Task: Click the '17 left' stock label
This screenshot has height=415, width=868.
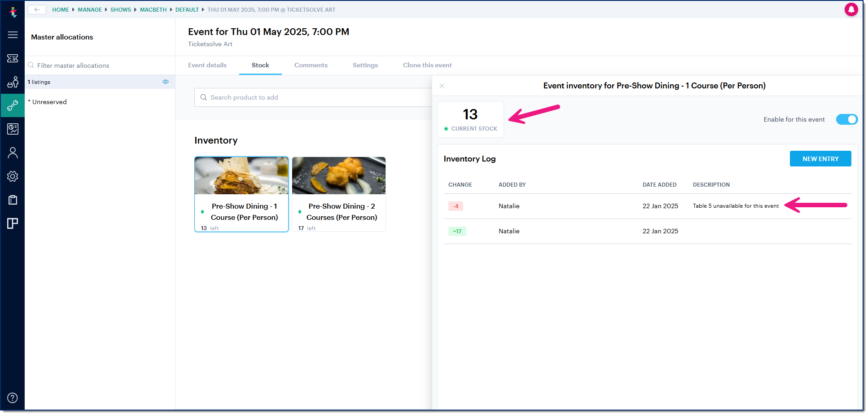Action: pos(307,228)
